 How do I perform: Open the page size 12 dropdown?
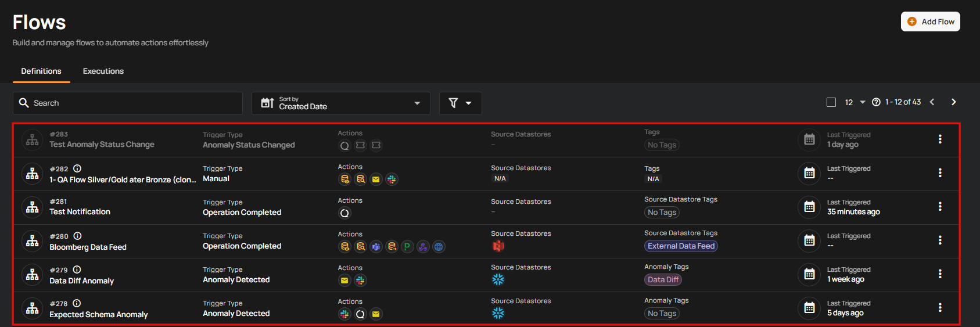855,102
